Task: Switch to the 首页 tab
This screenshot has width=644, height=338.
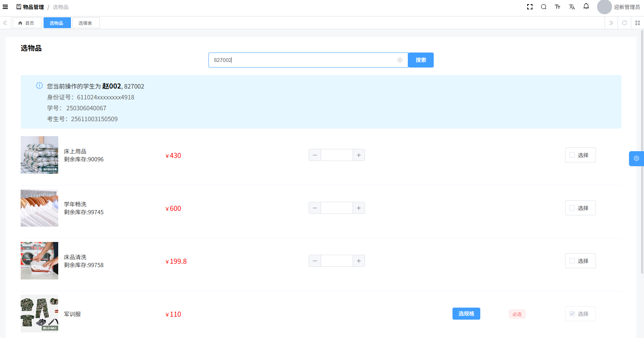Action: pyautogui.click(x=27, y=23)
